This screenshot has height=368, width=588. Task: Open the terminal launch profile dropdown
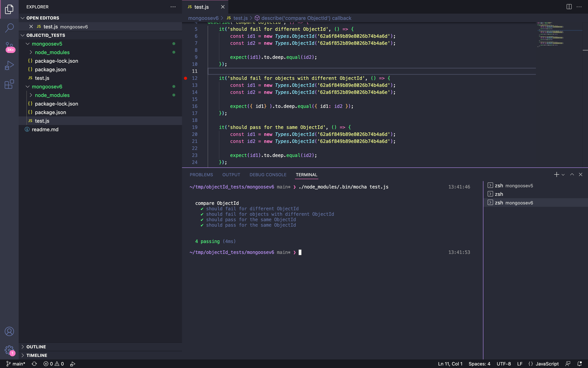pos(563,175)
